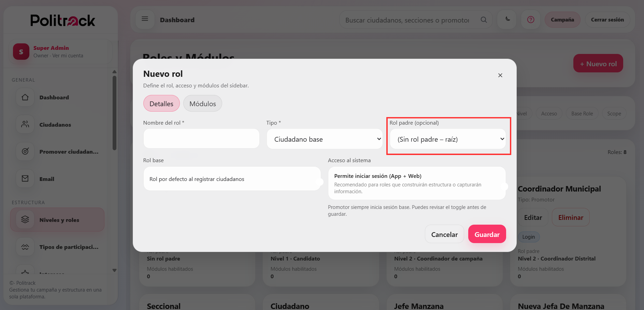This screenshot has width=644, height=310.
Task: Enable the Permite iniciar sesión access option
Action: pyautogui.click(x=417, y=183)
